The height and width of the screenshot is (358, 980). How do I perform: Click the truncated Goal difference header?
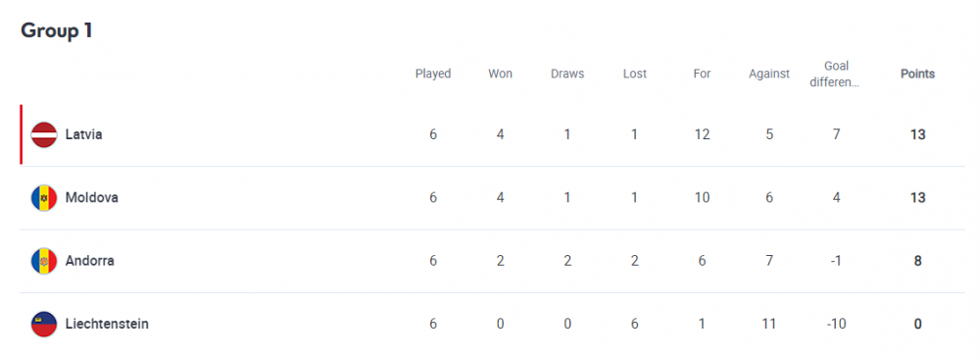(x=834, y=74)
